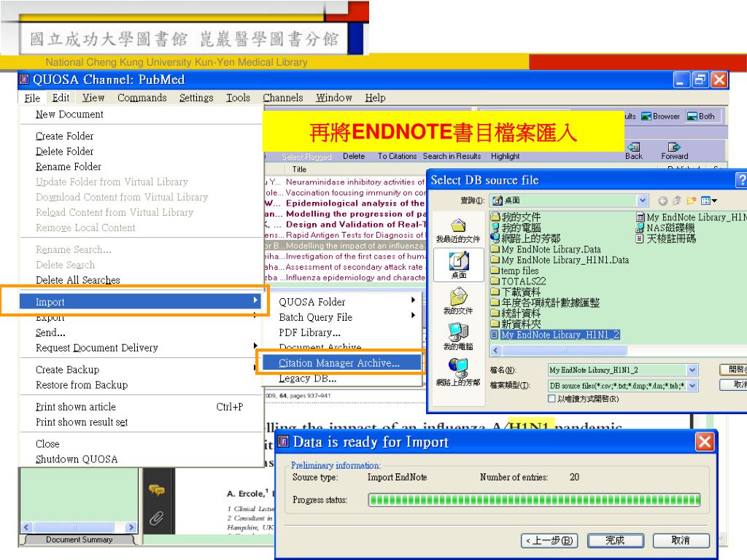Click up-one-level folder icon in dialog
The width and height of the screenshot is (747, 560).
coord(676,201)
